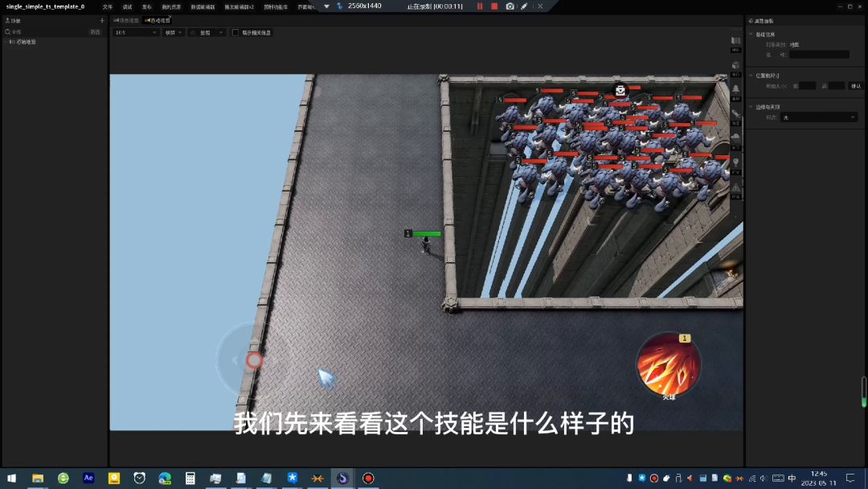Toggle the 显示相关信息 checkbox
This screenshot has height=489, width=868.
tap(235, 33)
